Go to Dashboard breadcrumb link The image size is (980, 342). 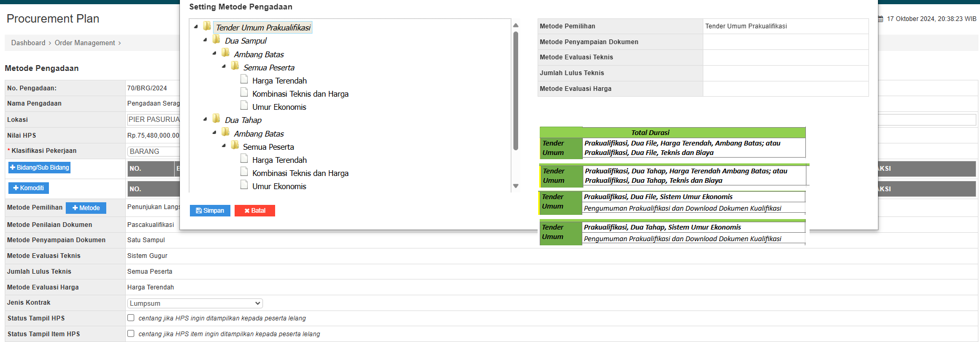[x=28, y=43]
